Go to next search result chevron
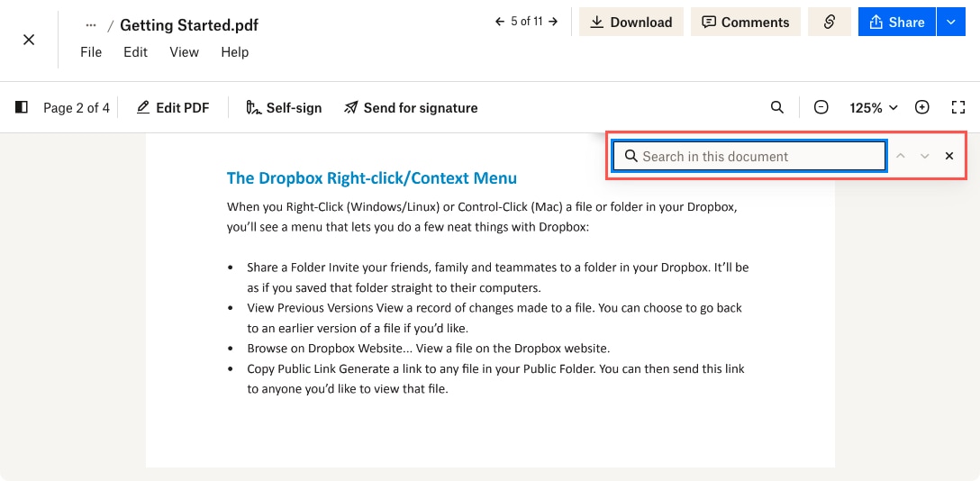Viewport: 980px width, 481px height. coord(925,156)
